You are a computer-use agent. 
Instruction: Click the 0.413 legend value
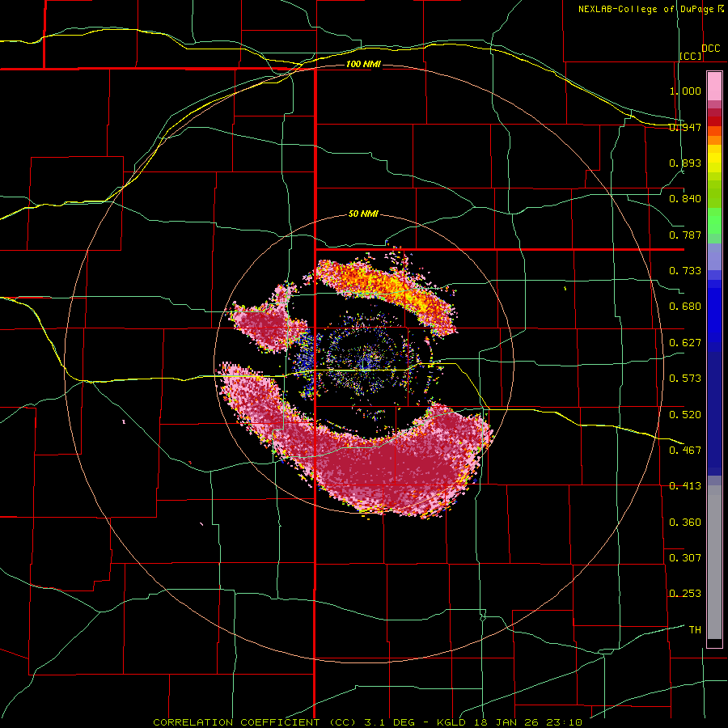(x=685, y=486)
